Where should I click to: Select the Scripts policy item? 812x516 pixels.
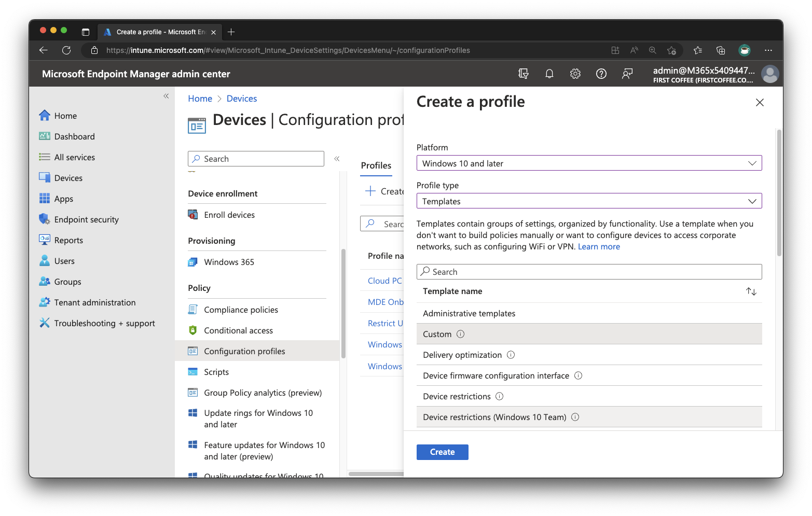(x=215, y=371)
